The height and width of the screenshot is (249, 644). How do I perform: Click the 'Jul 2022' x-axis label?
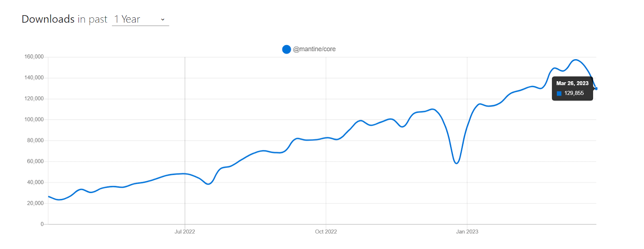185,232
